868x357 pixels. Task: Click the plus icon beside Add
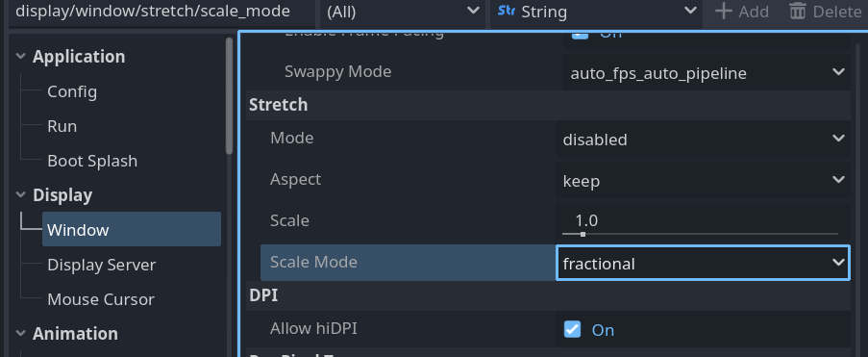[x=724, y=11]
